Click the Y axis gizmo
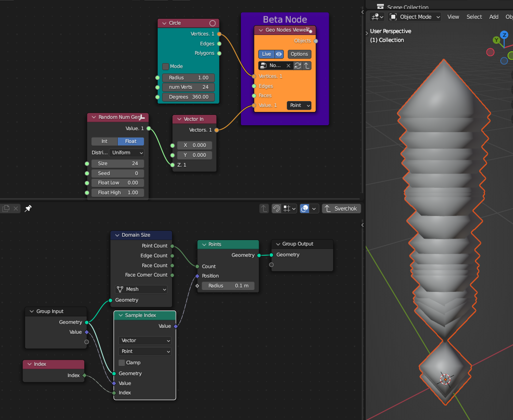Screen dimensions: 513x420 point(497,40)
